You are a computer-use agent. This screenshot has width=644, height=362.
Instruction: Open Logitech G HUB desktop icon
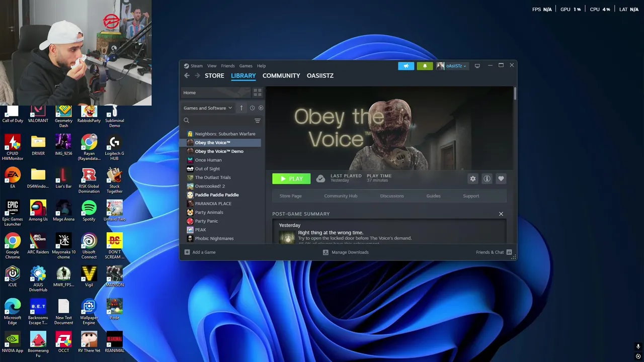(114, 148)
